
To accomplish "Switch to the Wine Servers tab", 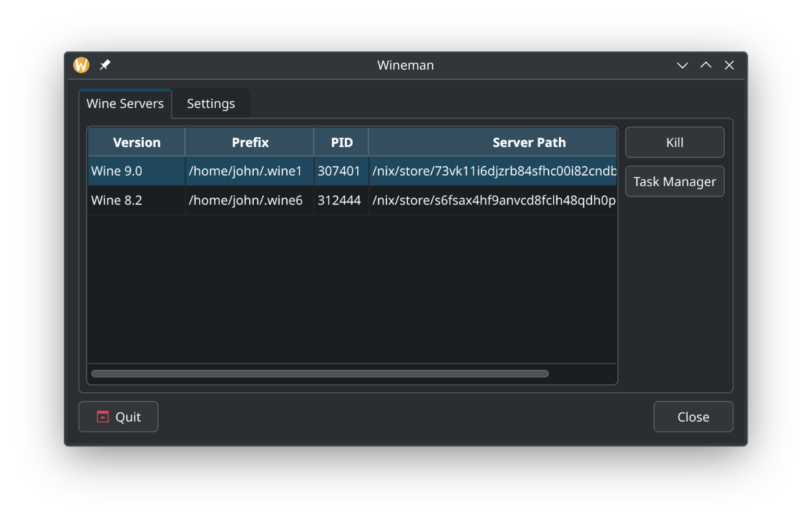I will coord(125,103).
